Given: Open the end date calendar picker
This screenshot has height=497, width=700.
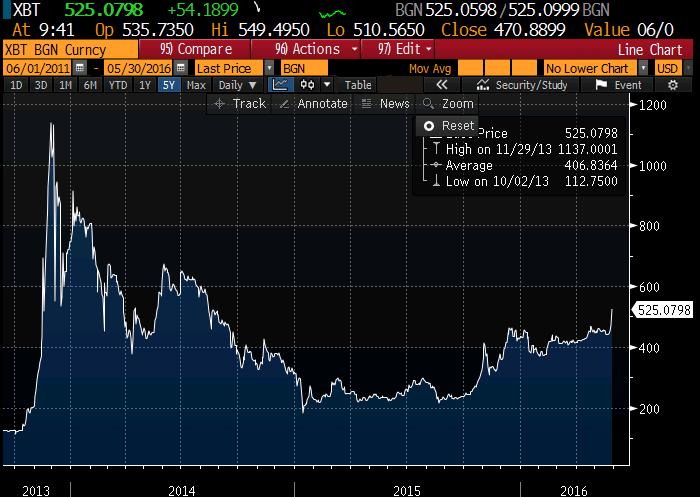Looking at the screenshot, I should point(180,68).
